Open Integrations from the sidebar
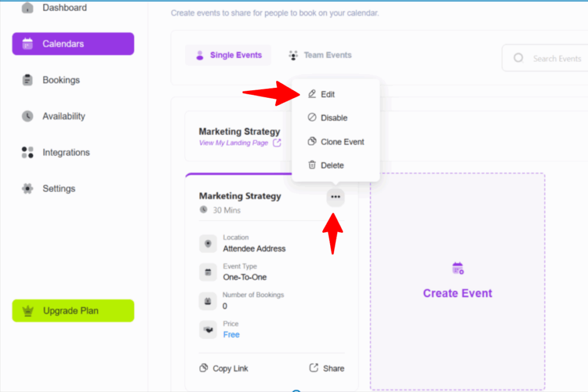588x392 pixels. [65, 152]
